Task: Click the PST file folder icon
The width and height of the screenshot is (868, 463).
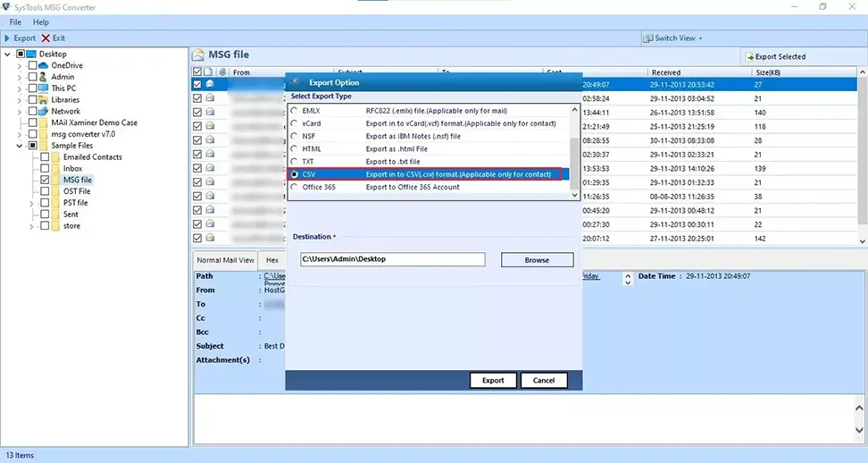Action: coord(56,203)
